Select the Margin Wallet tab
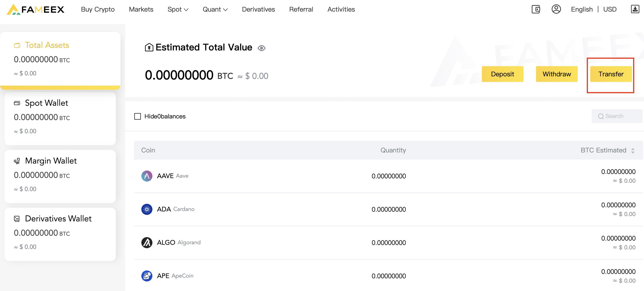The width and height of the screenshot is (644, 291). [60, 176]
